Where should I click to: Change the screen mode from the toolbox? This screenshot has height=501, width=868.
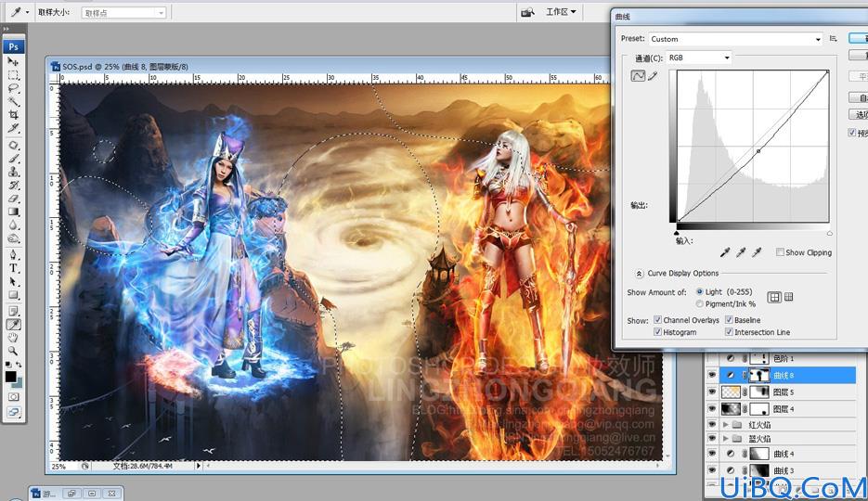click(13, 412)
